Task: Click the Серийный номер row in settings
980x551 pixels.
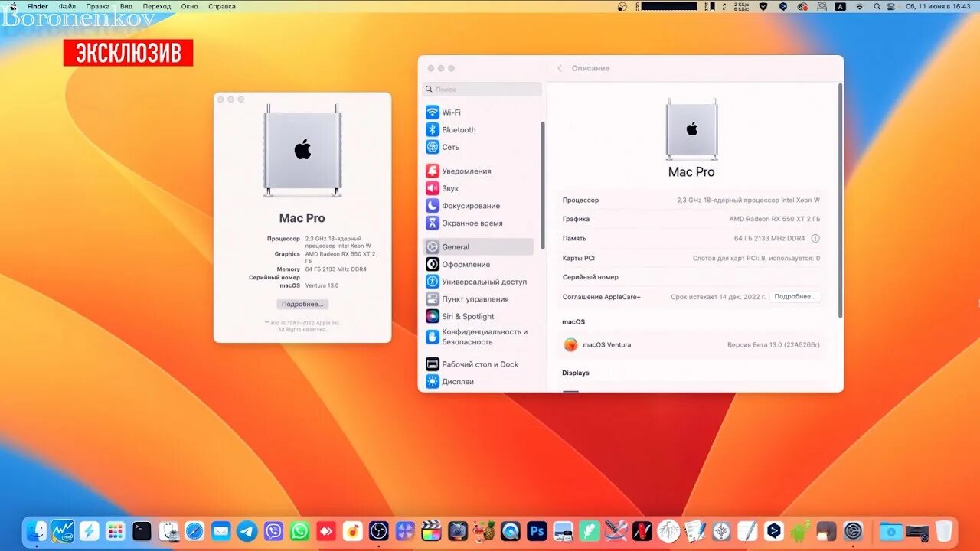Action: [691, 277]
